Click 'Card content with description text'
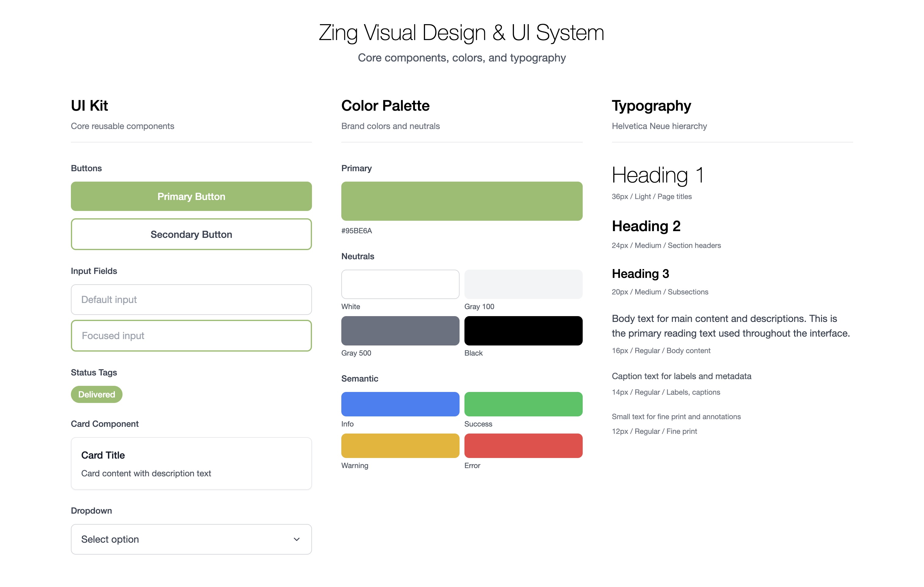924x587 pixels. point(146,473)
